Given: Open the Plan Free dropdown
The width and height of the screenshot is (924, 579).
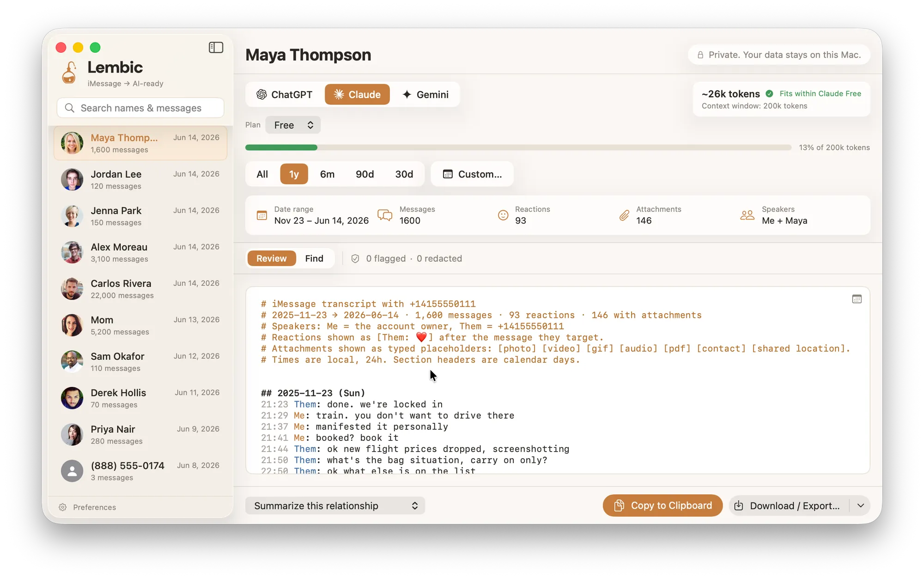Looking at the screenshot, I should pyautogui.click(x=293, y=125).
